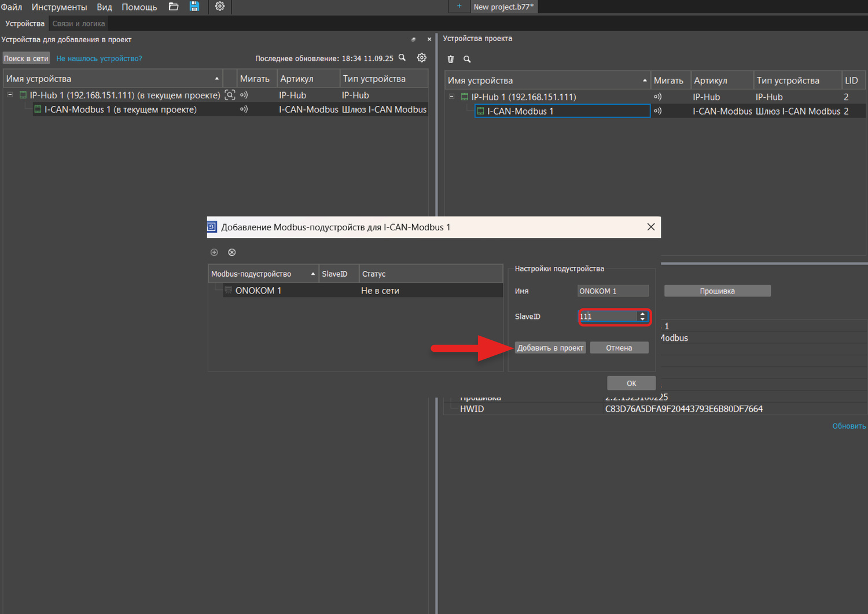
Task: Click the Не нашлось устройство? link
Action: click(99, 58)
